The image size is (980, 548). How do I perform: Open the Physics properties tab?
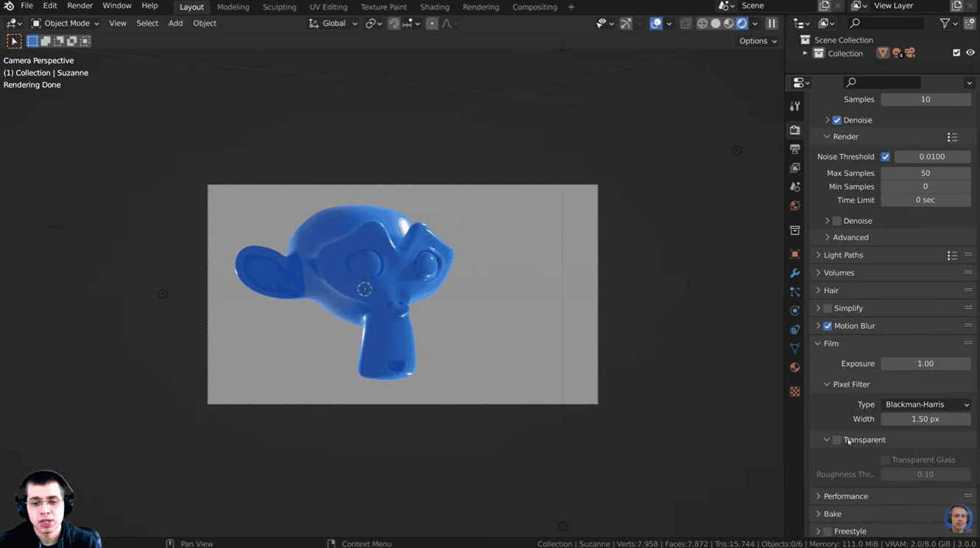[x=794, y=311]
